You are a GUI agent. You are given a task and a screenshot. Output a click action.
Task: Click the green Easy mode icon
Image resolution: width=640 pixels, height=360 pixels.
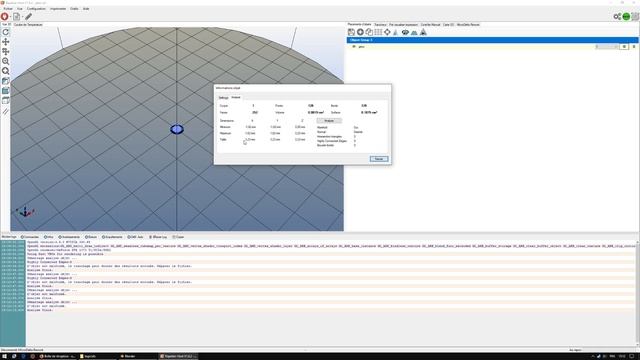[x=626, y=16]
